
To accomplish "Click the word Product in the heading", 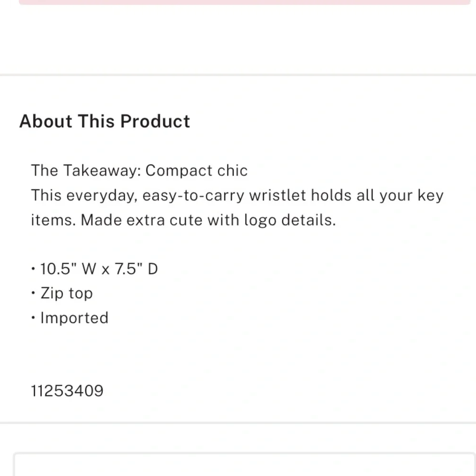I will tap(155, 121).
